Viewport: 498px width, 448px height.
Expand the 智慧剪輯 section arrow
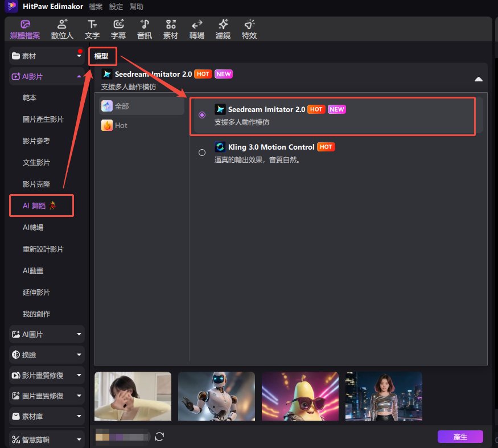[79, 439]
